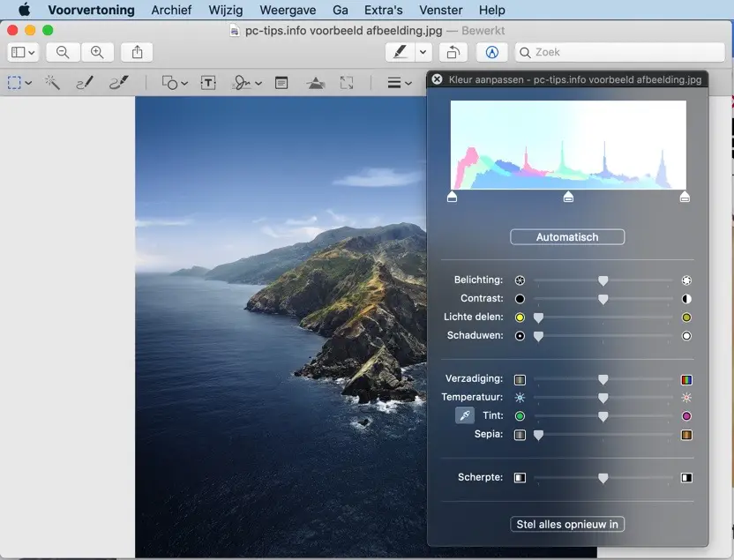This screenshot has width=734, height=560.
Task: Click the histogram black point handle
Action: tap(452, 197)
